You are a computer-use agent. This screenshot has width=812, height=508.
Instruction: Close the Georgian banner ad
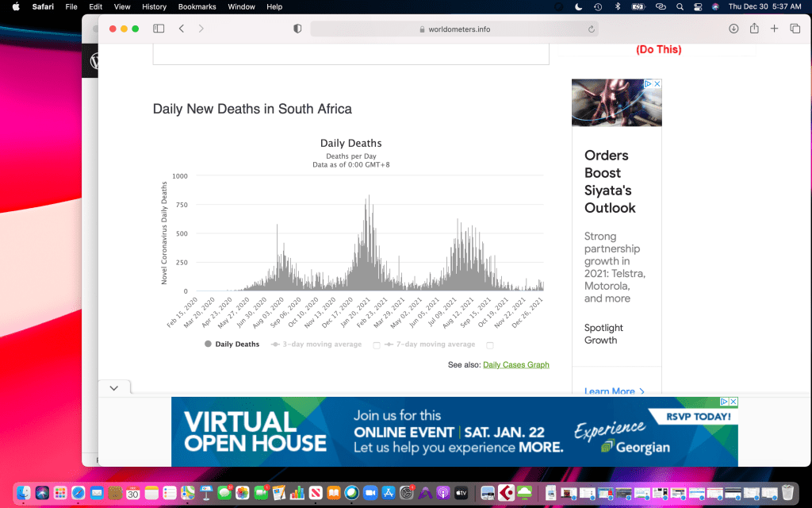point(733,402)
